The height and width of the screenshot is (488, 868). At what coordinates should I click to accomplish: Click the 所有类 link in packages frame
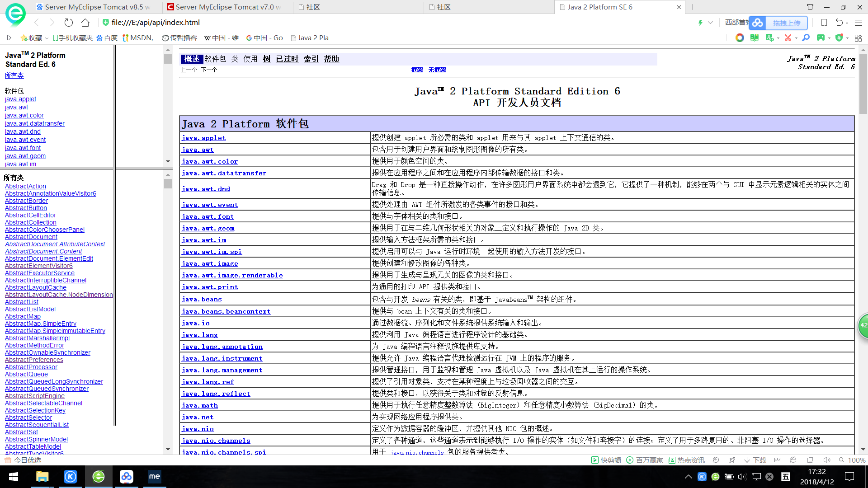pyautogui.click(x=14, y=75)
